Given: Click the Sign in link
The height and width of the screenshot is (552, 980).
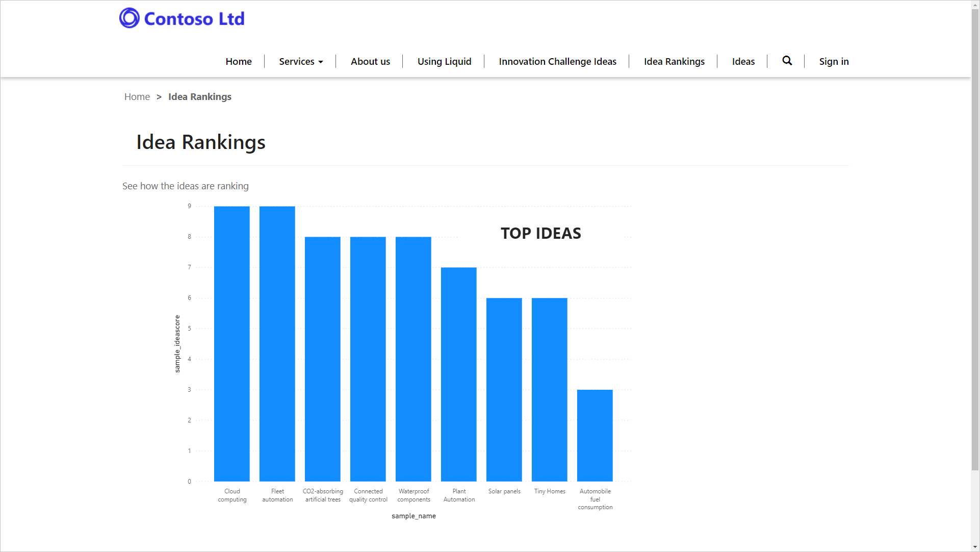Looking at the screenshot, I should pyautogui.click(x=834, y=61).
